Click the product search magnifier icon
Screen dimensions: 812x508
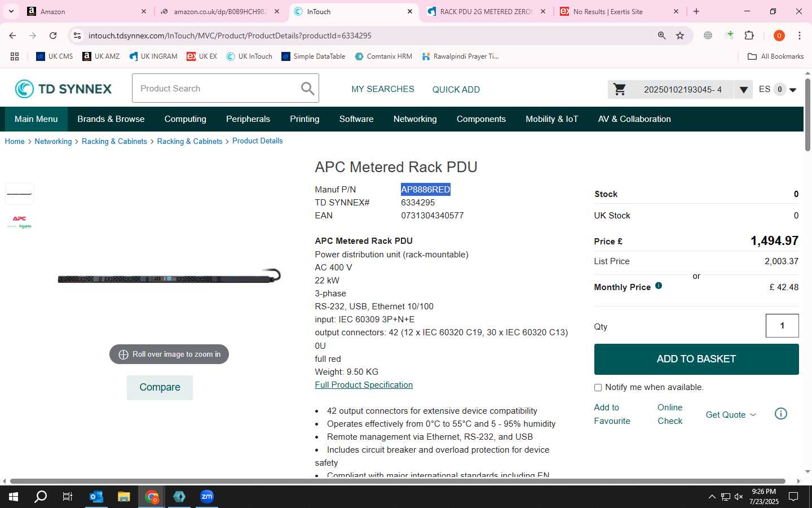click(307, 89)
